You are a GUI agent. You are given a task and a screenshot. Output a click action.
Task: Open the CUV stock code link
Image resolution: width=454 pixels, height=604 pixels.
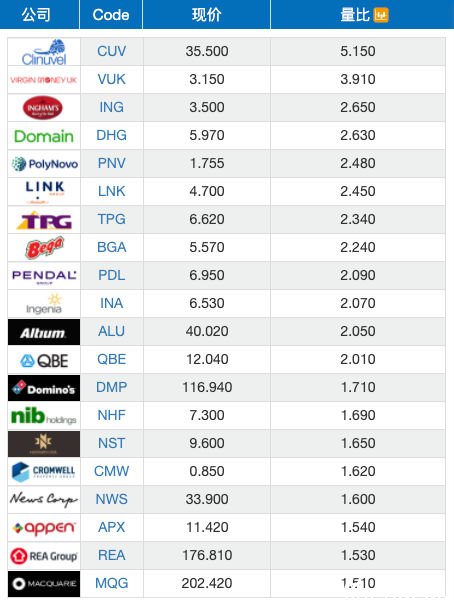pyautogui.click(x=111, y=51)
